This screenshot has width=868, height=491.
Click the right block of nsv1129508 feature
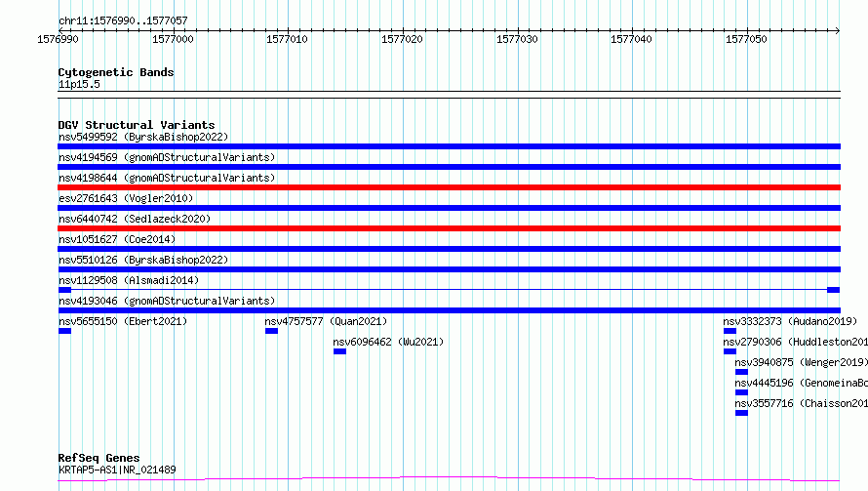pos(834,290)
